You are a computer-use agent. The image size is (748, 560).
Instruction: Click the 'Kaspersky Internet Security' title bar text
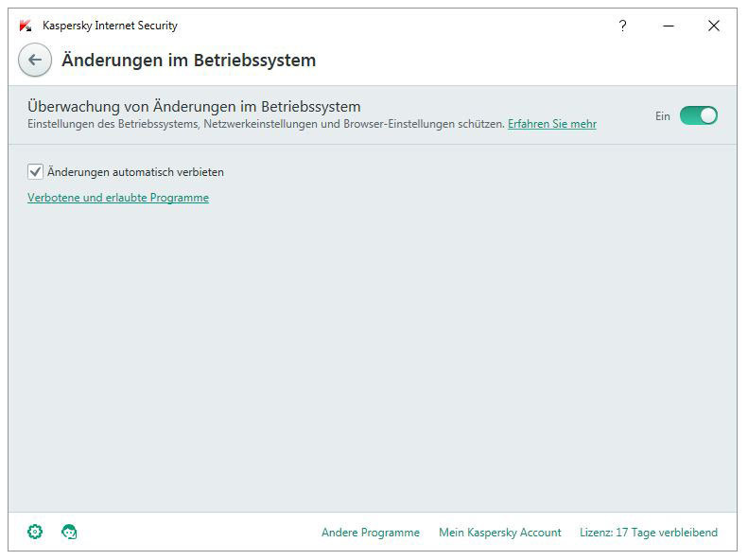110,26
